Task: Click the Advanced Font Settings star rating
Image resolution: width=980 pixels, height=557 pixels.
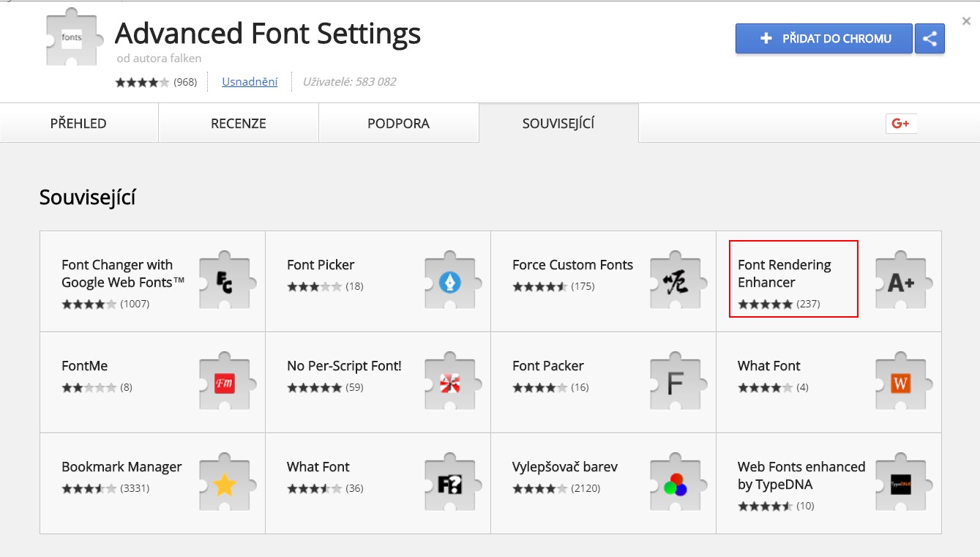Action: [142, 82]
